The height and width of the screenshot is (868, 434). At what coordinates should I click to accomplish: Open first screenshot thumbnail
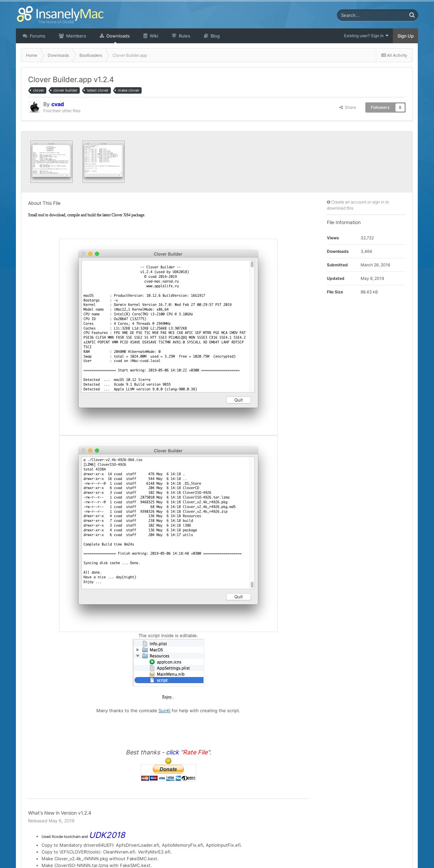click(51, 162)
